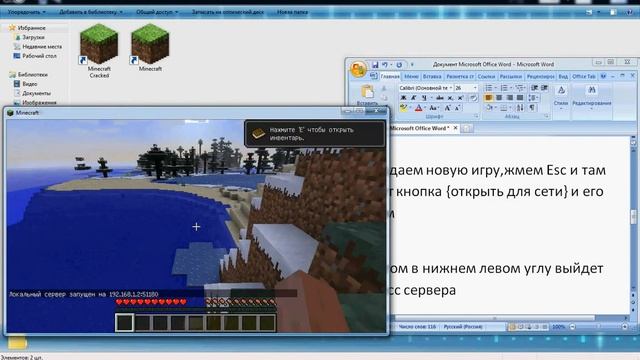Select Рабочий стол in the Explorer sidebar
640x360 pixels.
pyautogui.click(x=39, y=56)
